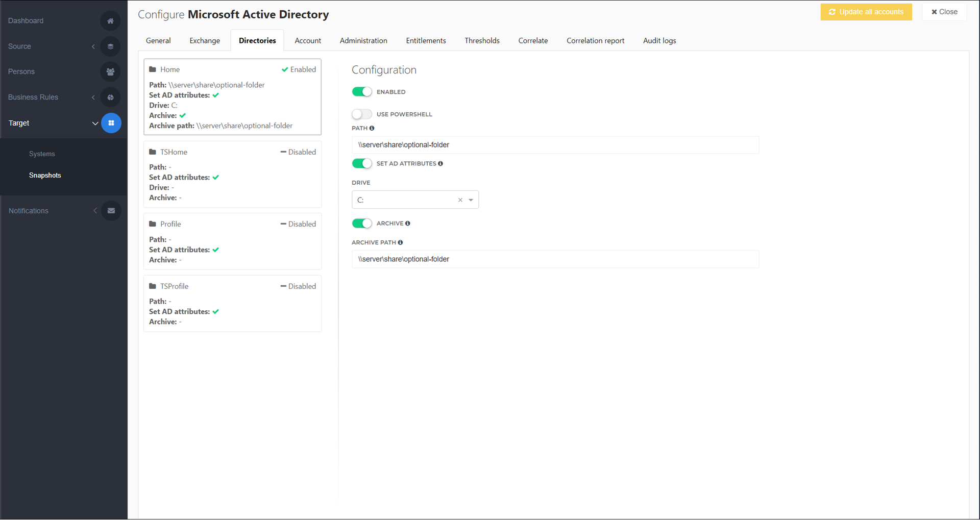Click the Notifications envelope icon

[111, 211]
